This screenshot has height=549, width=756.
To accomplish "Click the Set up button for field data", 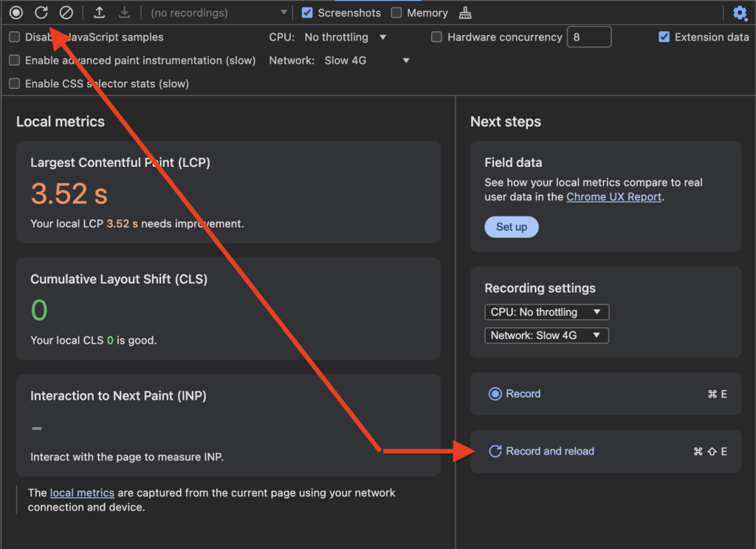I will [511, 227].
